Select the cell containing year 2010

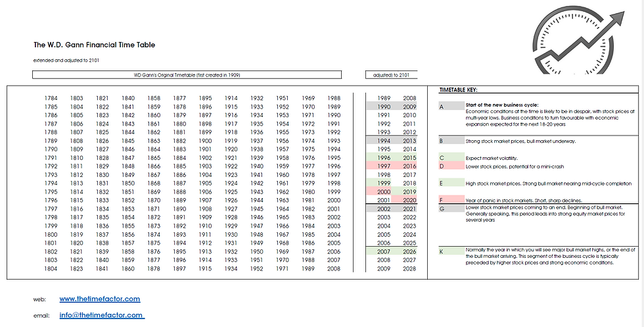409,115
